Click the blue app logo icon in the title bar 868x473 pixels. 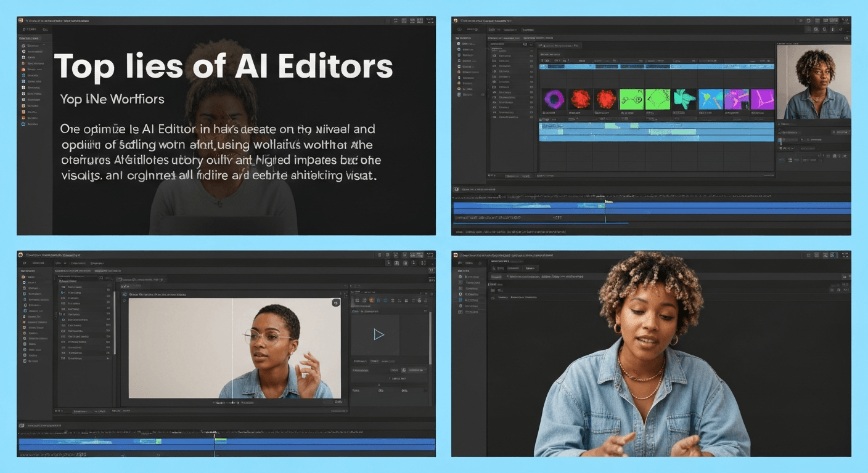click(x=21, y=253)
